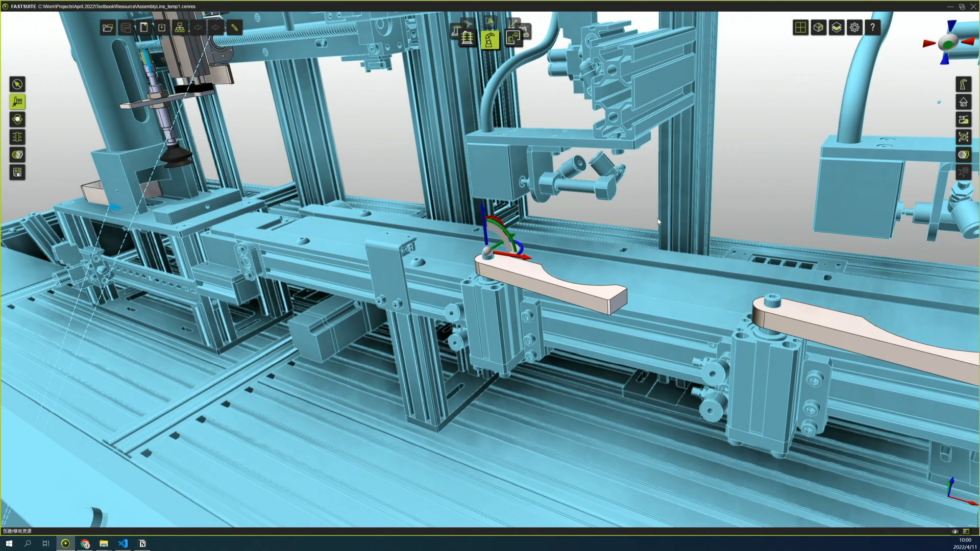Screen dimensions: 980x551
Task: Click the orbit rotate view icon
Action: (17, 119)
